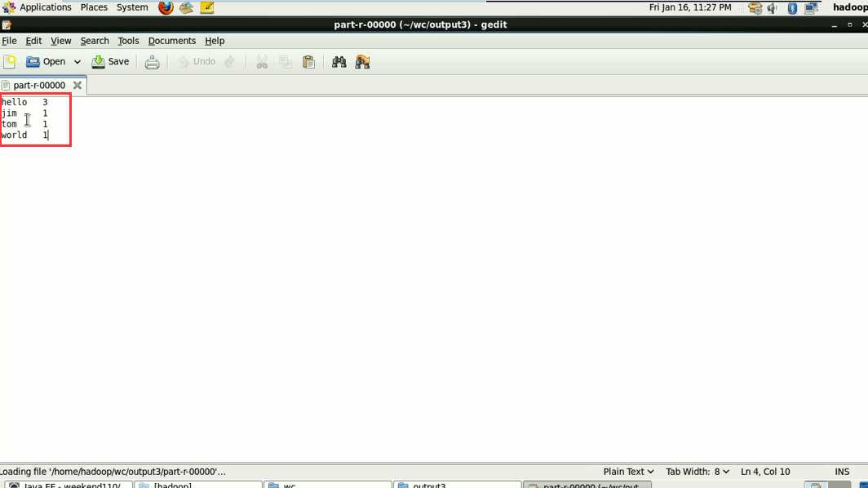Close the part-r-00000 tab

tap(77, 86)
